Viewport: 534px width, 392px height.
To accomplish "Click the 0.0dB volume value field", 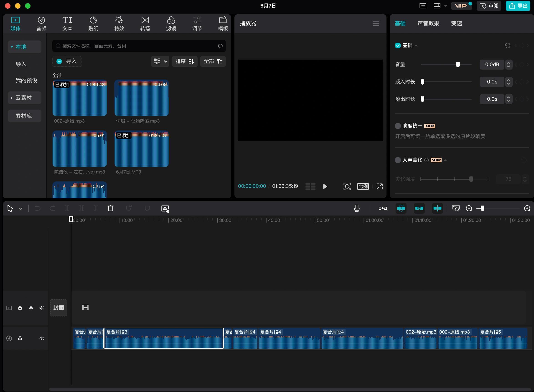I will (x=492, y=65).
